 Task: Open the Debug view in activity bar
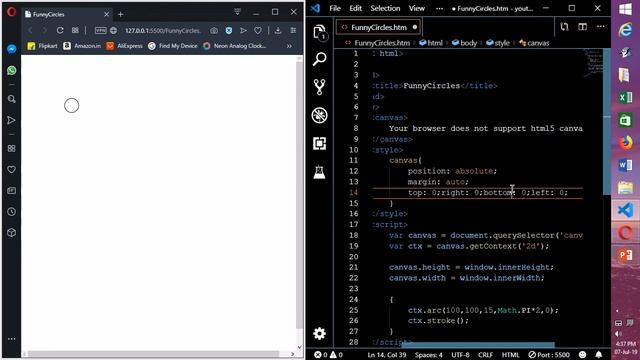(x=320, y=115)
